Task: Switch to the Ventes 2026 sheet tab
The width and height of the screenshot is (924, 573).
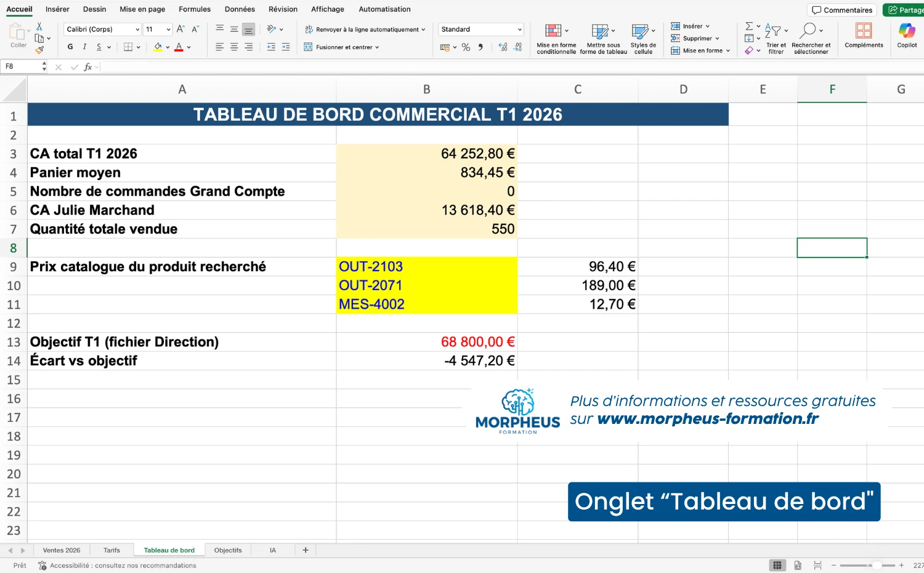Action: [x=62, y=550]
